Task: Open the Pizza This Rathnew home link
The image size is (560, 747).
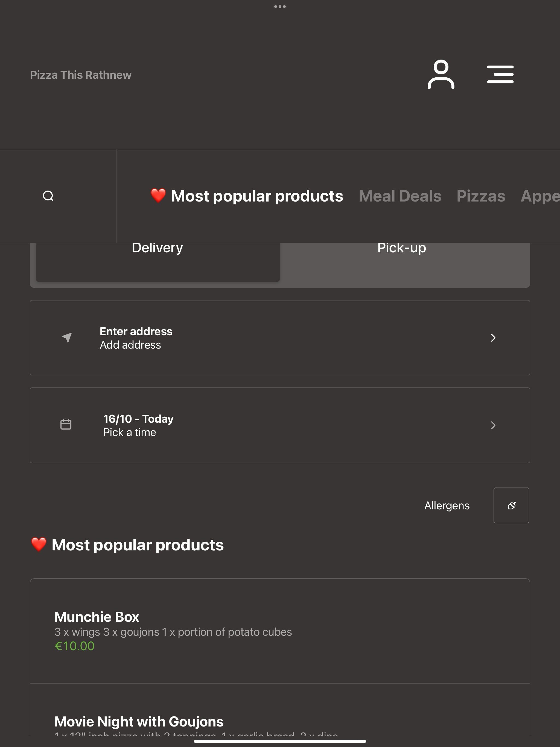Action: click(x=81, y=75)
